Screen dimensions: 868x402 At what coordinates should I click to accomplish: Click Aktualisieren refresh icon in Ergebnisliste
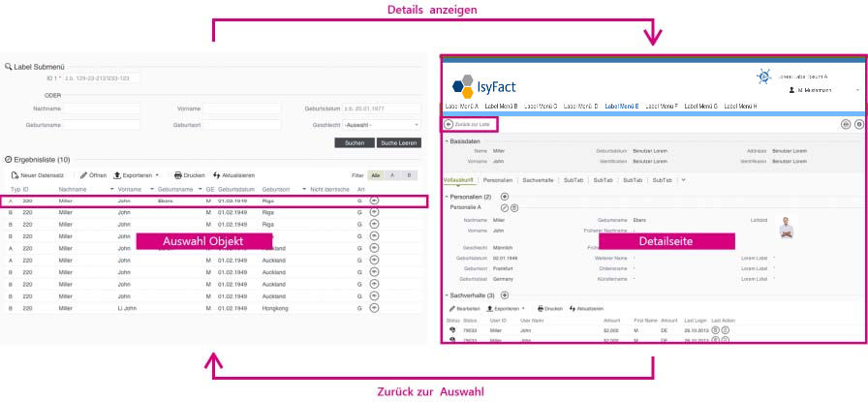[x=216, y=175]
